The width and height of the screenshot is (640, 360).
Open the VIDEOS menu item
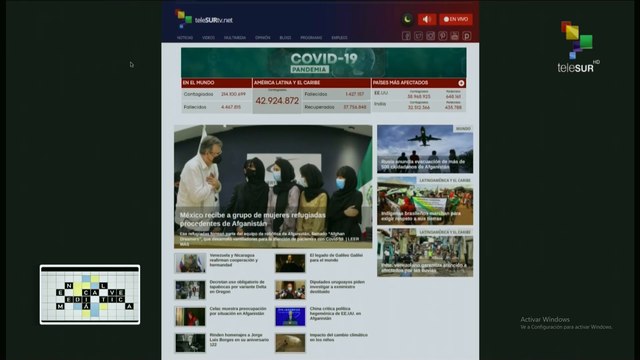pos(208,38)
